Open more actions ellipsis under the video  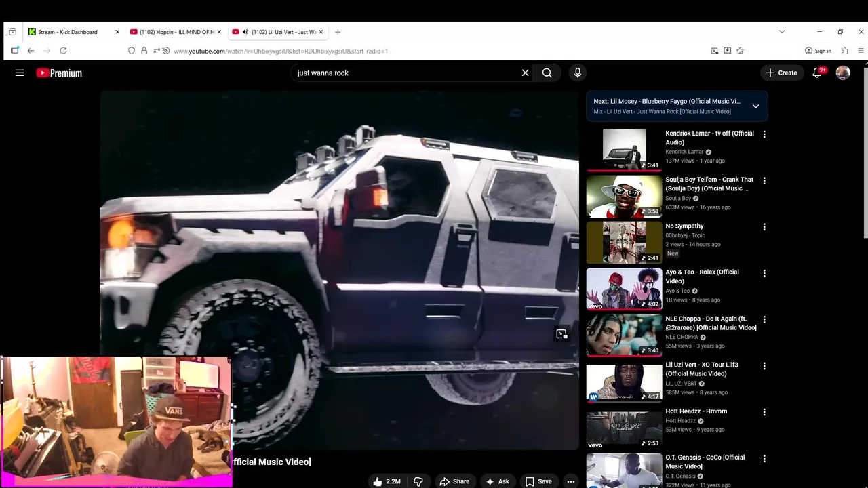click(x=571, y=481)
